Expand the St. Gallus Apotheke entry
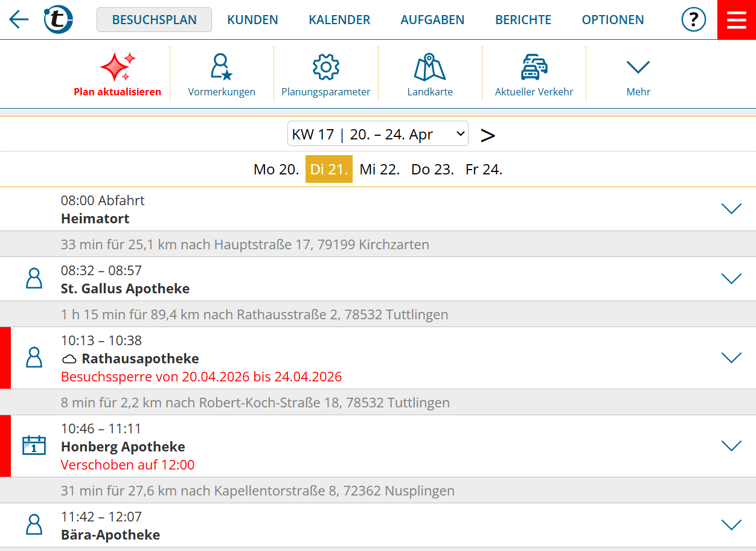The width and height of the screenshot is (756, 551). click(x=731, y=278)
